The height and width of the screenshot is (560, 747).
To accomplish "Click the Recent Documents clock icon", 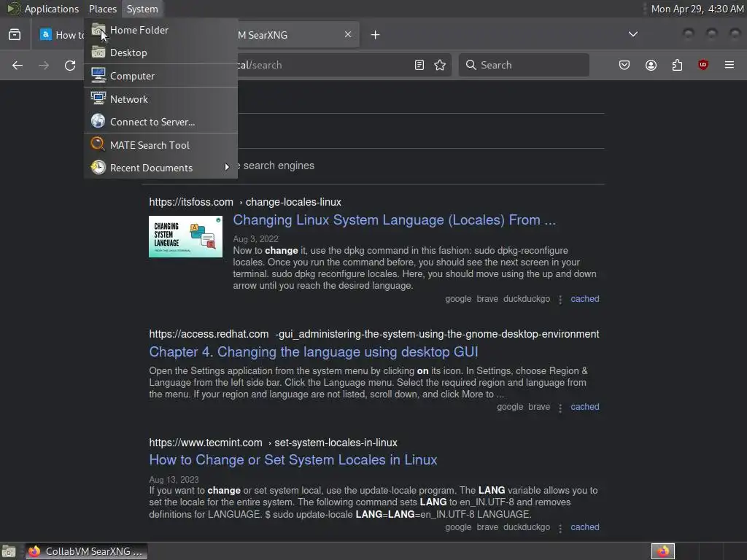I will click(x=98, y=167).
